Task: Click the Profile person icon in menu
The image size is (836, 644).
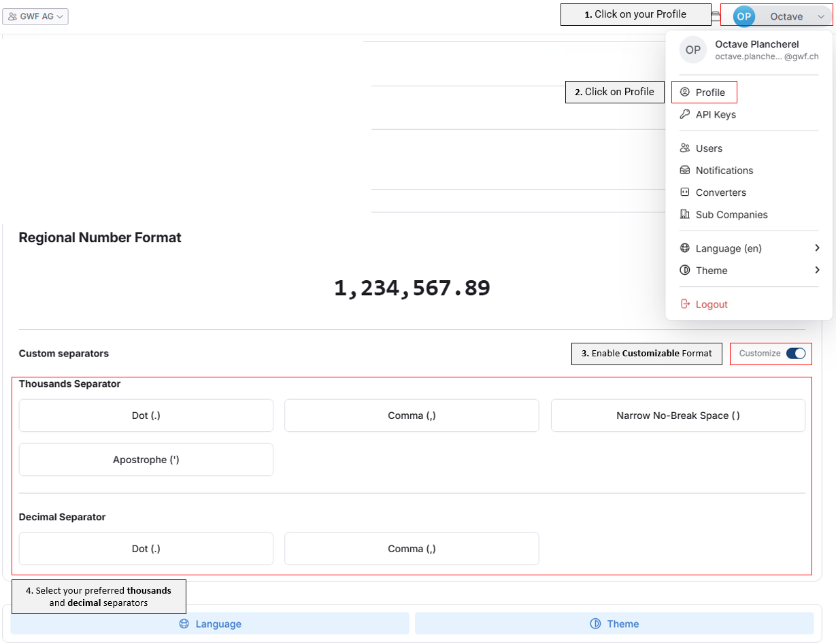Action: click(x=685, y=92)
